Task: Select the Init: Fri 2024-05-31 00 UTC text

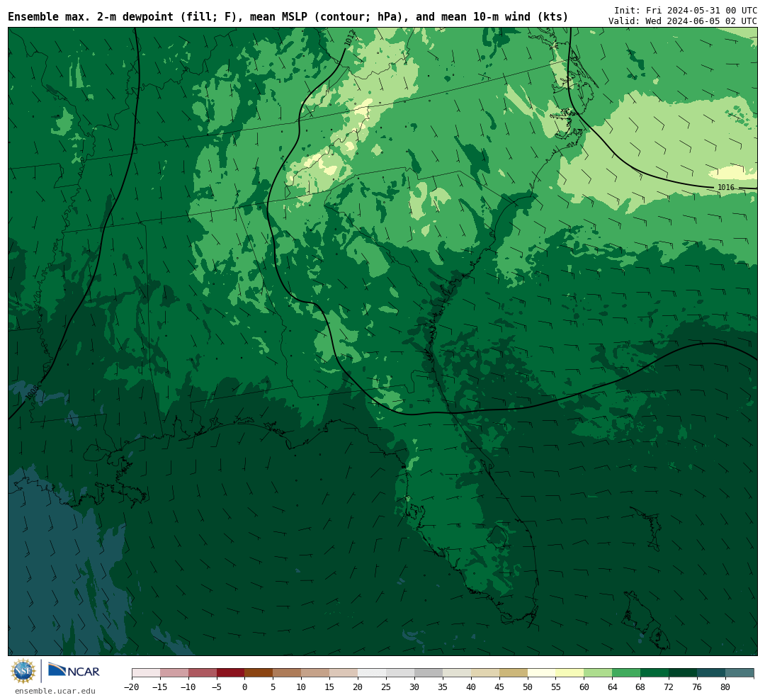Action: point(686,10)
